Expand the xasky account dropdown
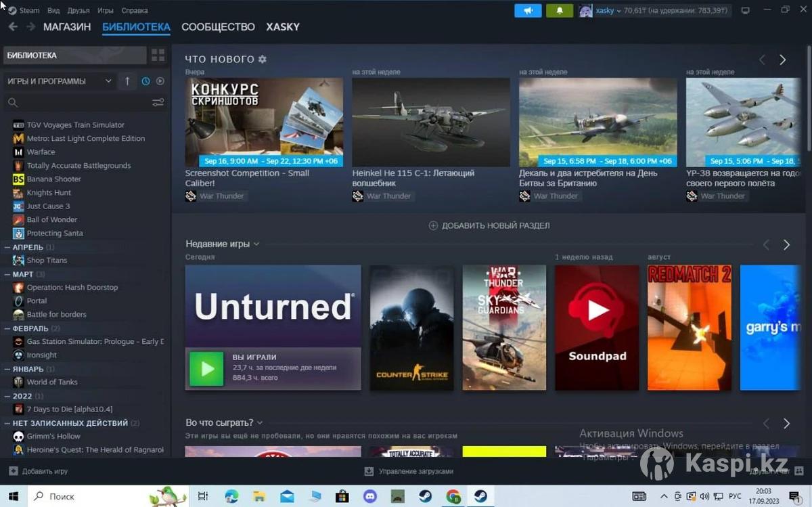The height and width of the screenshot is (507, 812). 618,11
